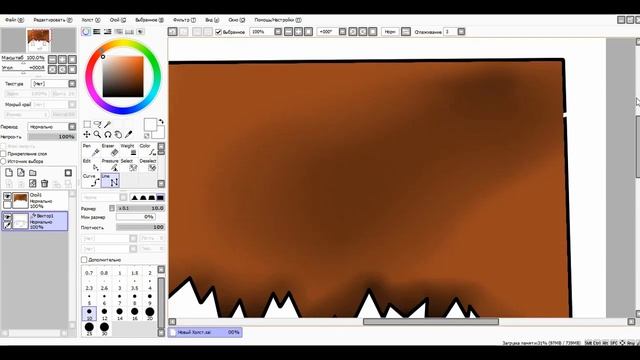Activate the Zoom magnifier tool

97,134
